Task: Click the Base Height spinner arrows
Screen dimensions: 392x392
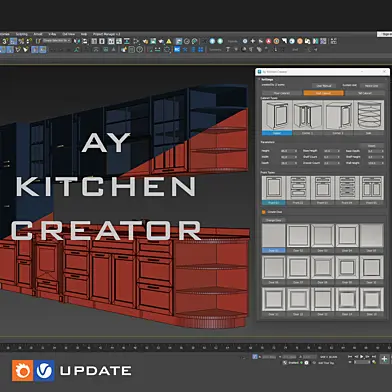Action: tap(339, 151)
